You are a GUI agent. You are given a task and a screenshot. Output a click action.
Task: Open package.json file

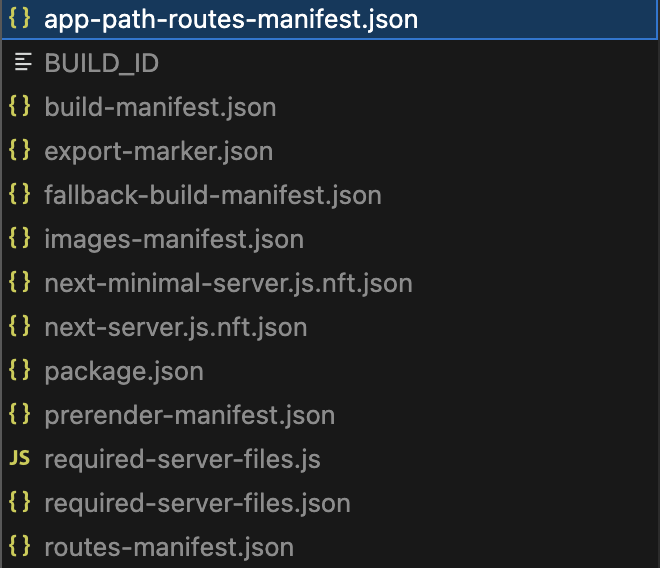pyautogui.click(x=124, y=371)
